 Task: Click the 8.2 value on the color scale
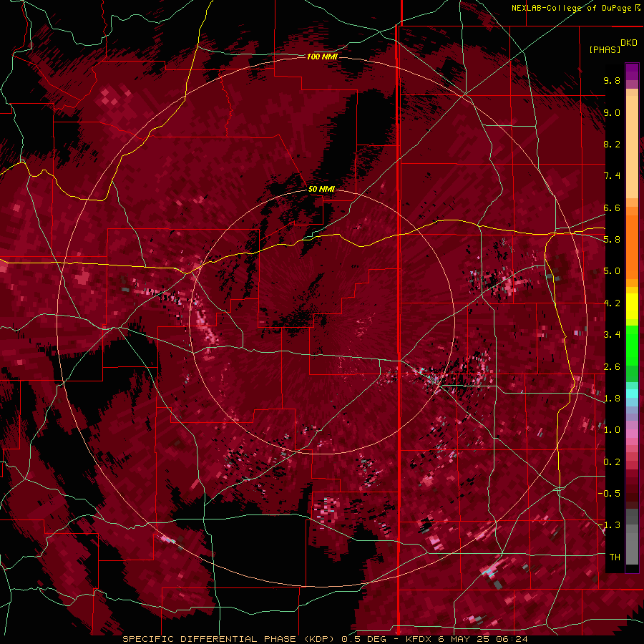click(x=612, y=144)
